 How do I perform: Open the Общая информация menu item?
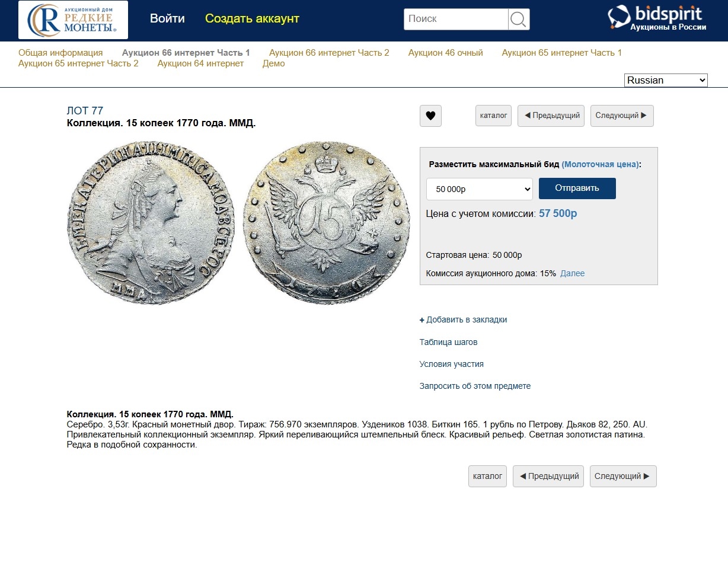coord(60,53)
